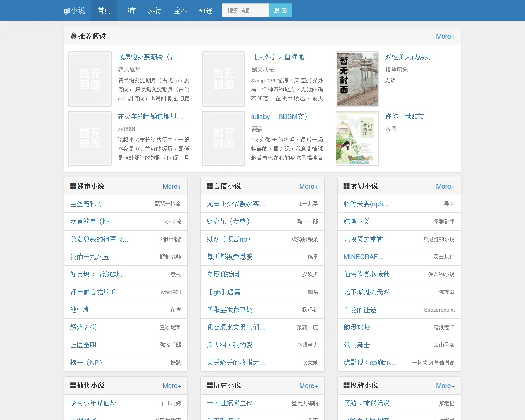Screen dimensions: 525x420
Task: Go to the 排行 ranking tab
Action: pos(155,10)
